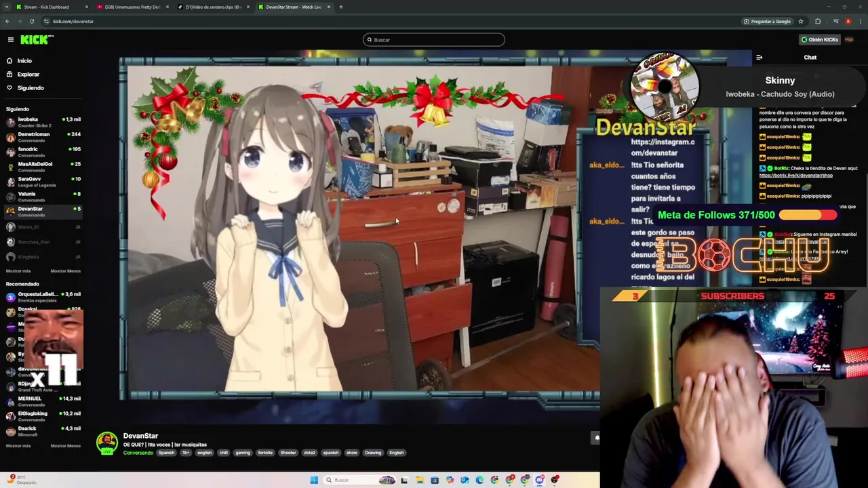Click the botrix.live shop link in chat
The width and height of the screenshot is (868, 488).
795,176
